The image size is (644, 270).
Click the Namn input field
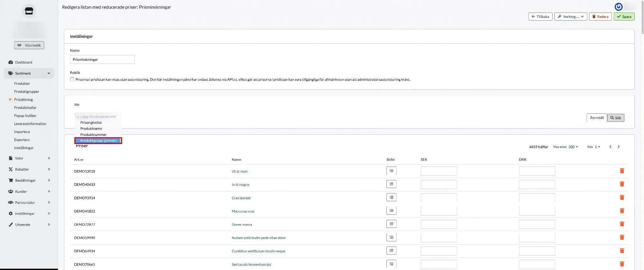coord(102,59)
